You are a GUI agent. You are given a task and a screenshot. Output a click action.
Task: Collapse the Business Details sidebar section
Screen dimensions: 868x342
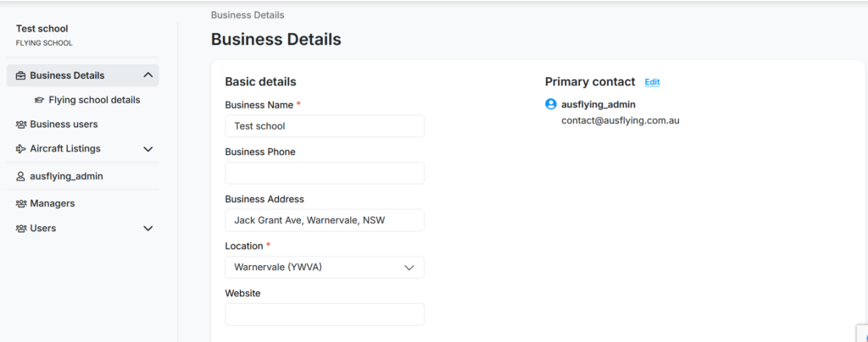point(148,75)
